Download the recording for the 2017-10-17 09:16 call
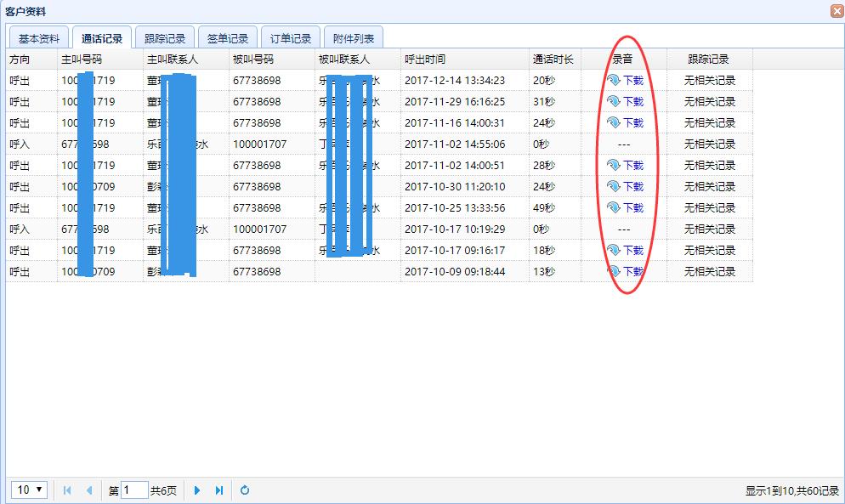Image resolution: width=845 pixels, height=504 pixels. click(627, 250)
